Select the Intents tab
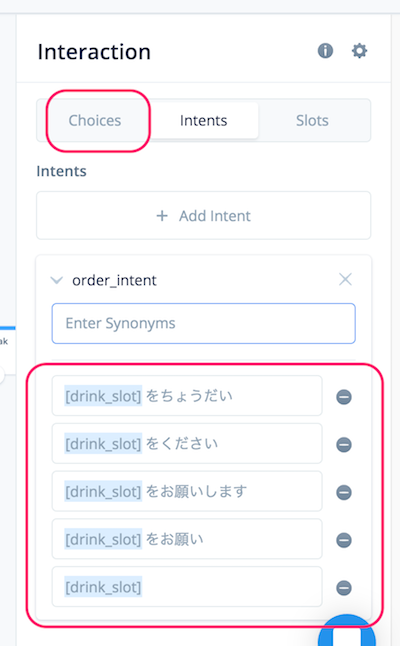 204,121
